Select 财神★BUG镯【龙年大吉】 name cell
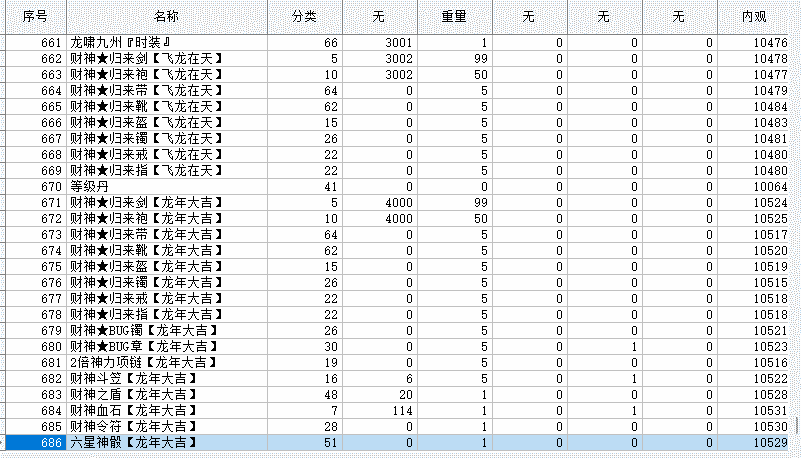The height and width of the screenshot is (458, 801). click(x=167, y=330)
